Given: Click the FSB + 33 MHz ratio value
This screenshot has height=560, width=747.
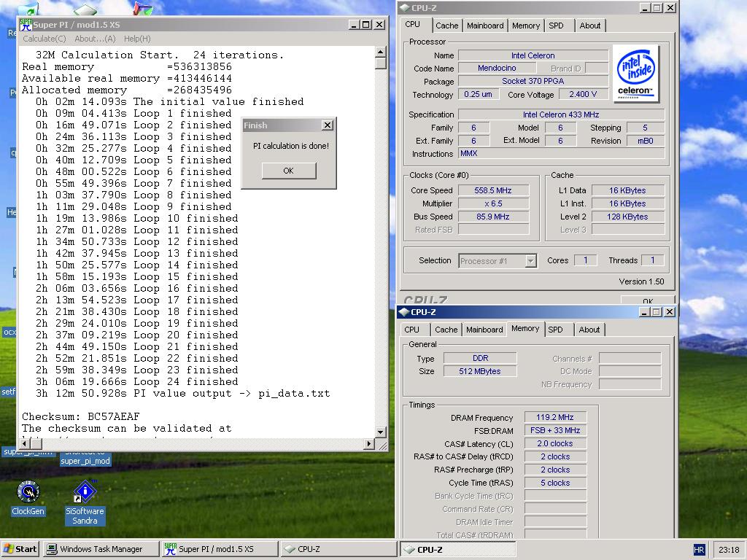Looking at the screenshot, I should 555,430.
